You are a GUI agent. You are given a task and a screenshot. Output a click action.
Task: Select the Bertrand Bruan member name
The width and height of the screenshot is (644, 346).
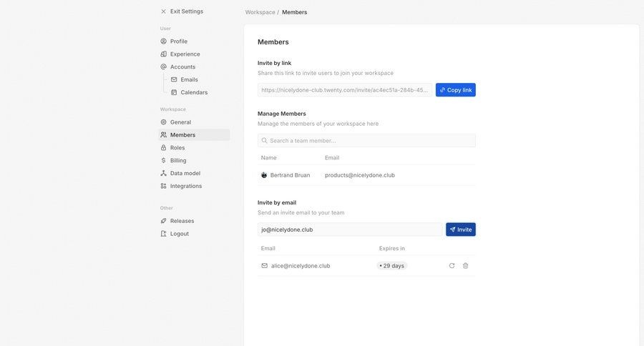click(x=290, y=175)
